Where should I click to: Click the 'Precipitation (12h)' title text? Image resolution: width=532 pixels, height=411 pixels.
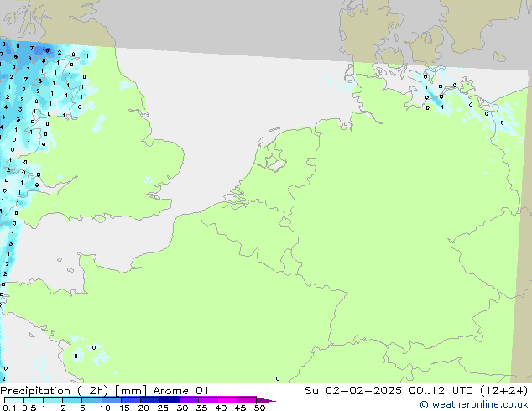[x=55, y=391]
